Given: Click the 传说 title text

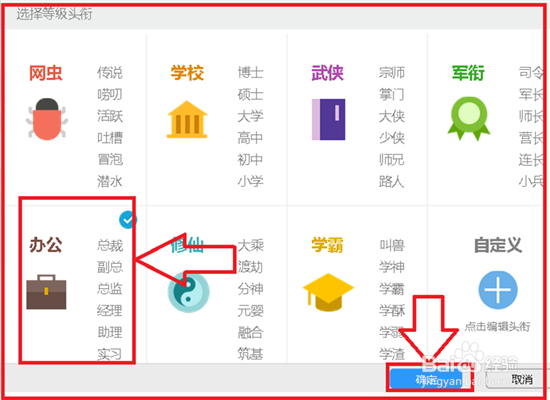Looking at the screenshot, I should coord(110,73).
